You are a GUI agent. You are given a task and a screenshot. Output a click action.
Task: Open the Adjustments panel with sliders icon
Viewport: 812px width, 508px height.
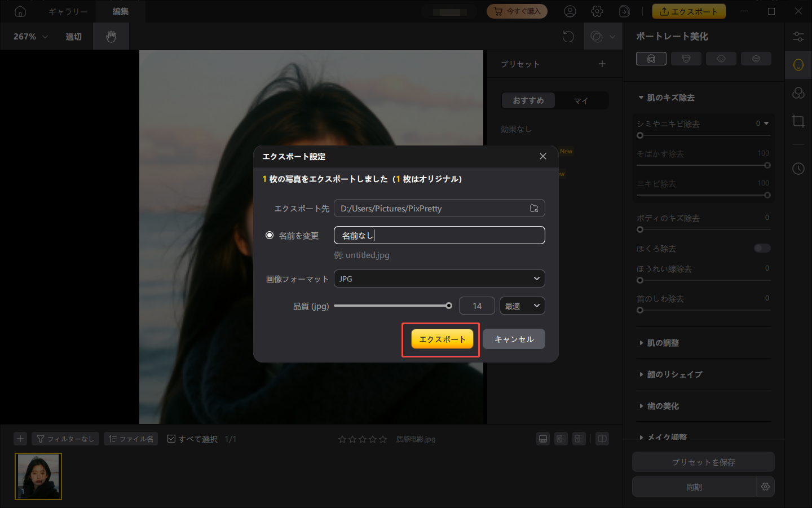coord(798,36)
